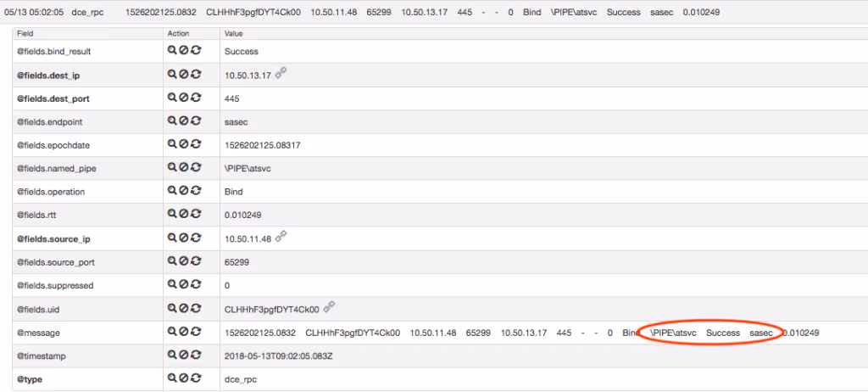Open the link icon beside the CLHHhF3pgfDYT4Ck00 uid value

coord(329,306)
